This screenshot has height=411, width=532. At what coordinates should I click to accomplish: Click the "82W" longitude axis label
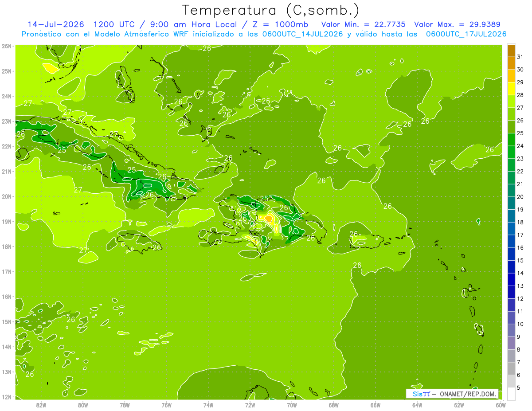click(41, 405)
